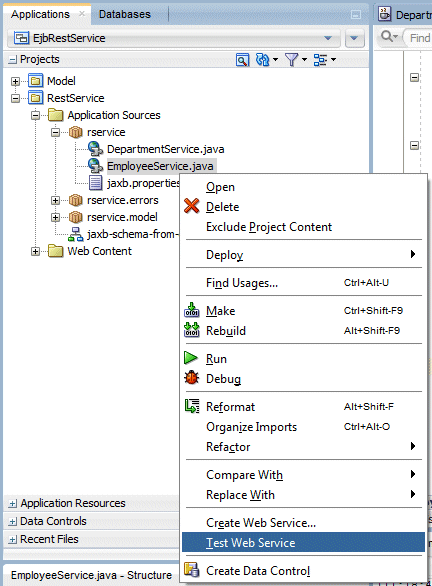
Task: Collapse the rservice package node
Action: [55, 132]
